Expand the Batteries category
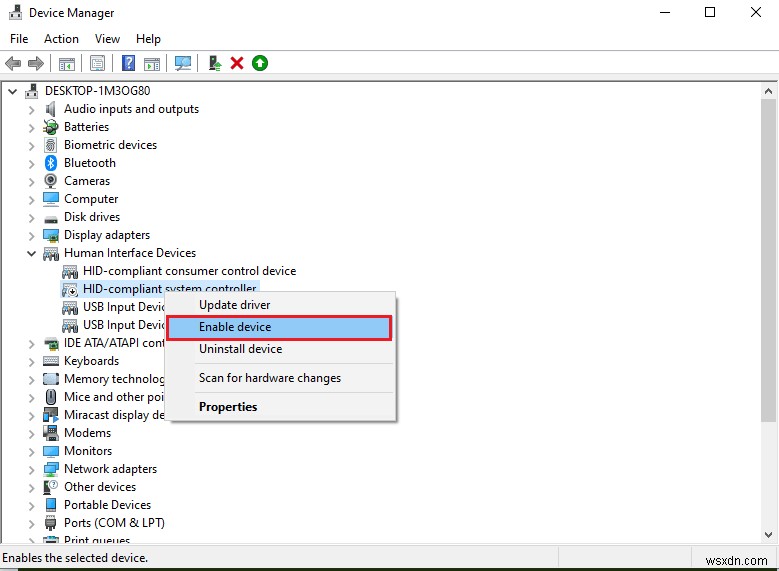Viewport: 779px width, 571px height. 31,128
